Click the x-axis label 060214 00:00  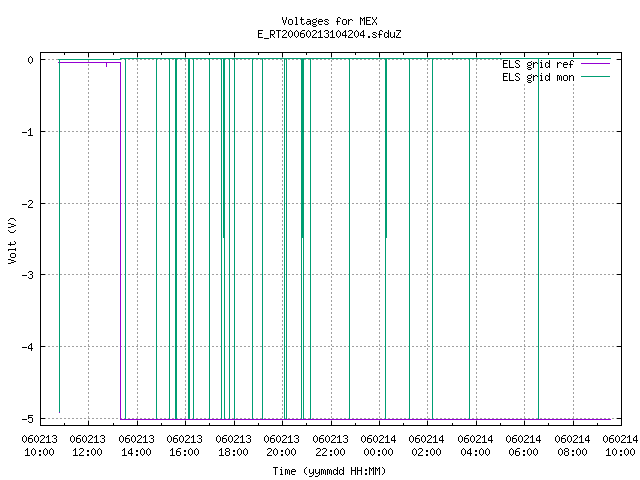378,446
